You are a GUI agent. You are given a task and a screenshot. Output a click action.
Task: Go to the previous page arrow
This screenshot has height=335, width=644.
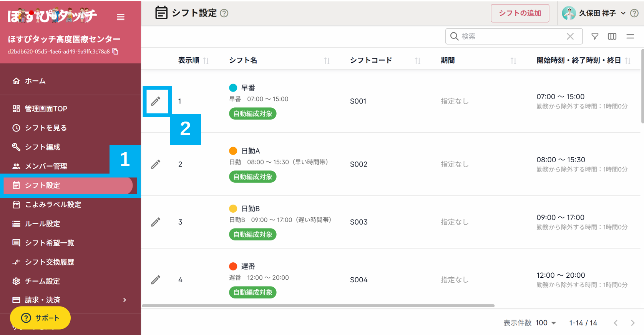pos(616,323)
